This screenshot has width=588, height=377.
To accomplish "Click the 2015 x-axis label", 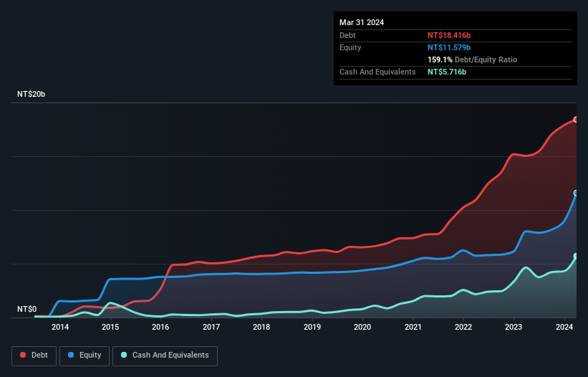I will click(110, 327).
